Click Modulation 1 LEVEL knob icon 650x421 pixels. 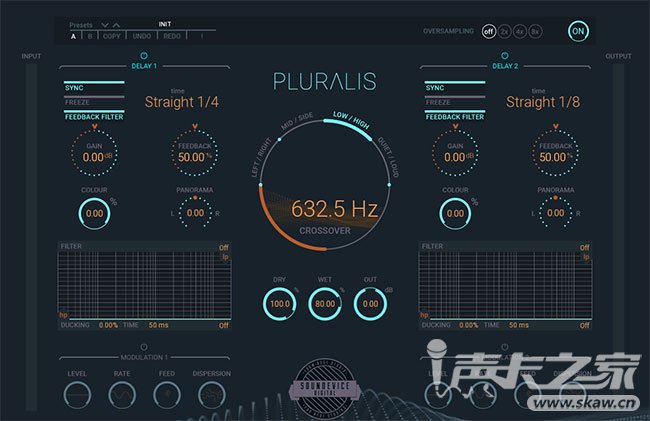[77, 395]
